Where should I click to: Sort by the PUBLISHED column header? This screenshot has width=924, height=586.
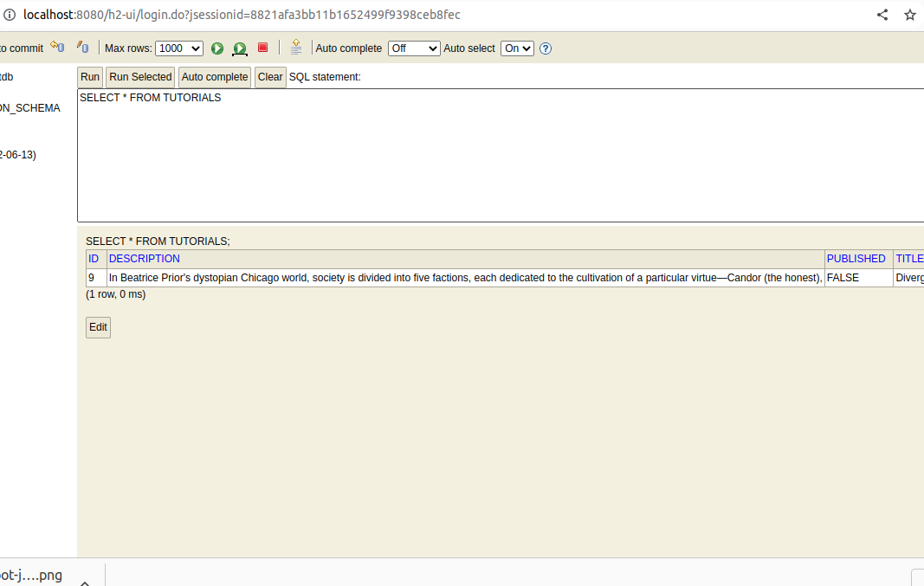(x=856, y=259)
